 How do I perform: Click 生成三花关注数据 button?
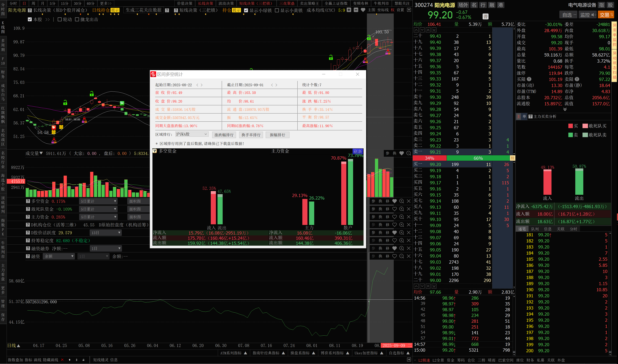click(x=143, y=10)
